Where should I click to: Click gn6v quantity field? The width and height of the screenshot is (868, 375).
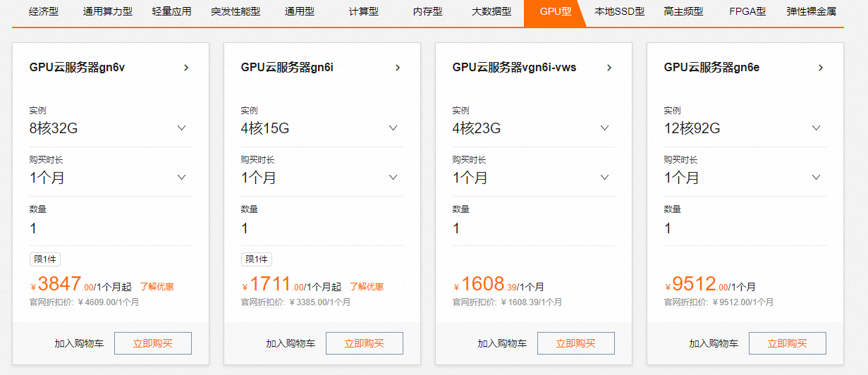click(111, 228)
